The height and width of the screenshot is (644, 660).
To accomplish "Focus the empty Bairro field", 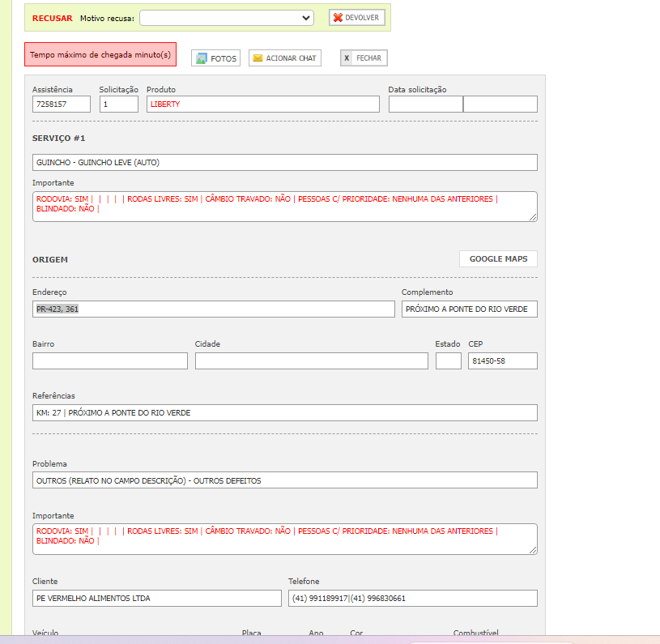I will tap(109, 361).
